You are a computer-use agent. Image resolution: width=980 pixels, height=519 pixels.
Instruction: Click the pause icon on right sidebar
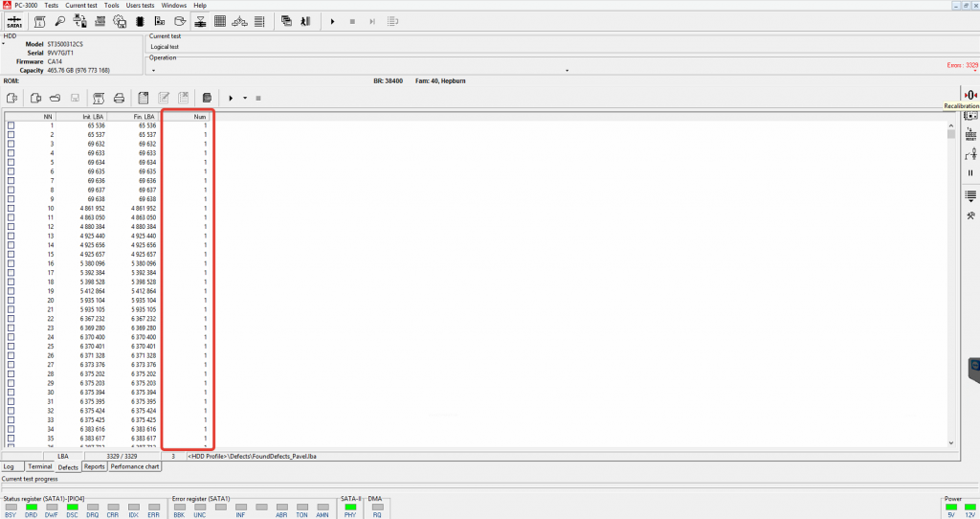969,173
